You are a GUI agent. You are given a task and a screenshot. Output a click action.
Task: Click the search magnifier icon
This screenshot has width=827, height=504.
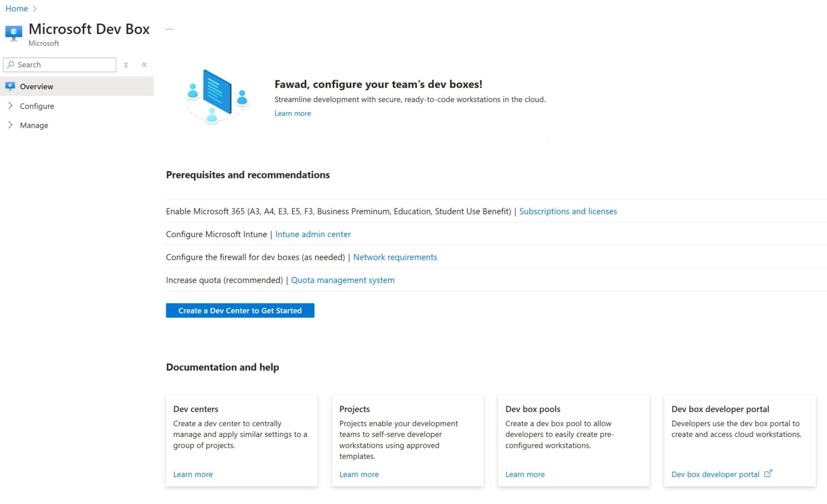(11, 65)
